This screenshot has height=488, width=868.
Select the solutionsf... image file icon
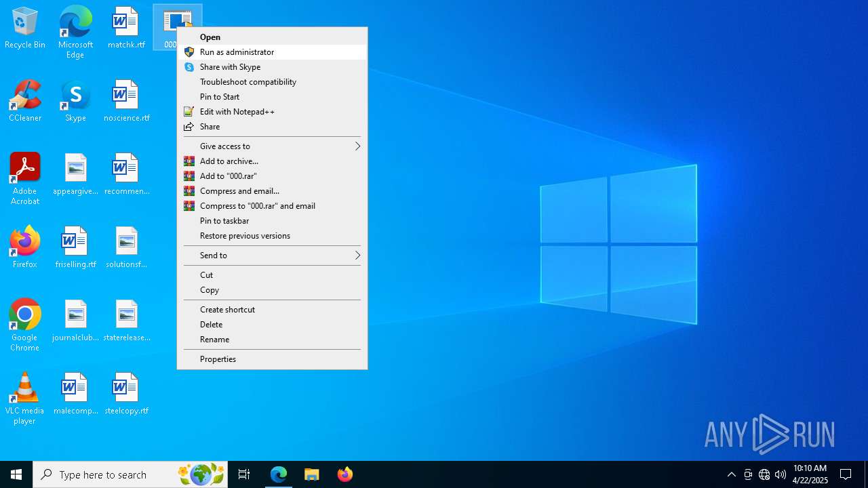click(x=126, y=247)
